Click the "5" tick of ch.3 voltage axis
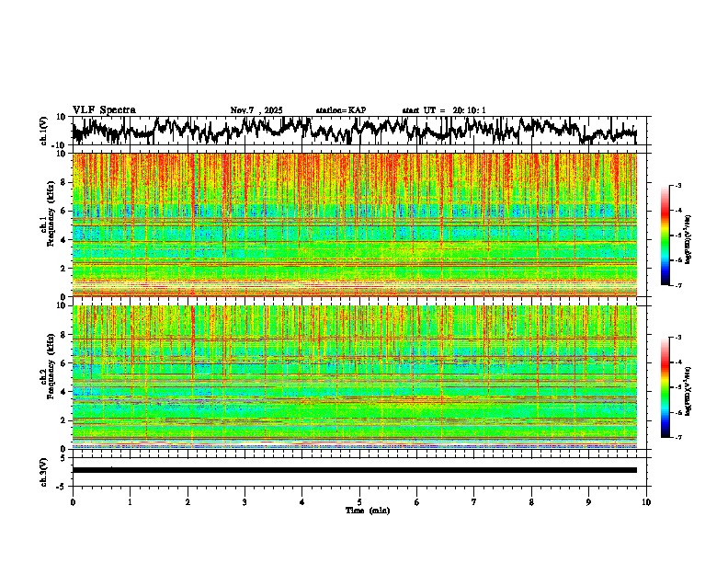 (x=63, y=458)
